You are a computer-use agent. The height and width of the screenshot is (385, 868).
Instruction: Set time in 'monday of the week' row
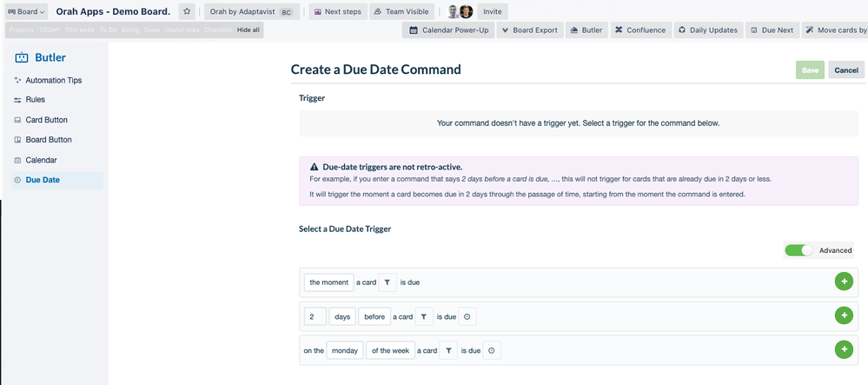492,350
